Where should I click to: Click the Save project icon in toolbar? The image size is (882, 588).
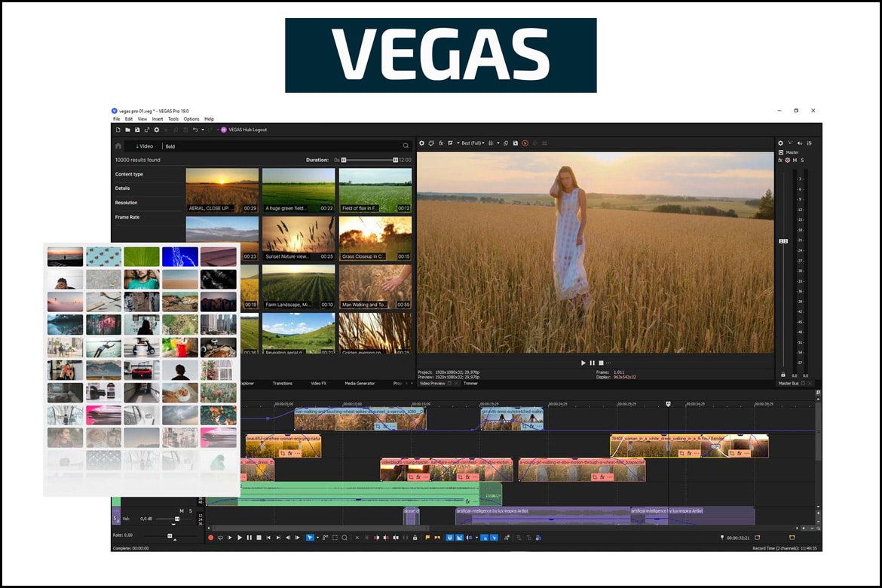137,130
